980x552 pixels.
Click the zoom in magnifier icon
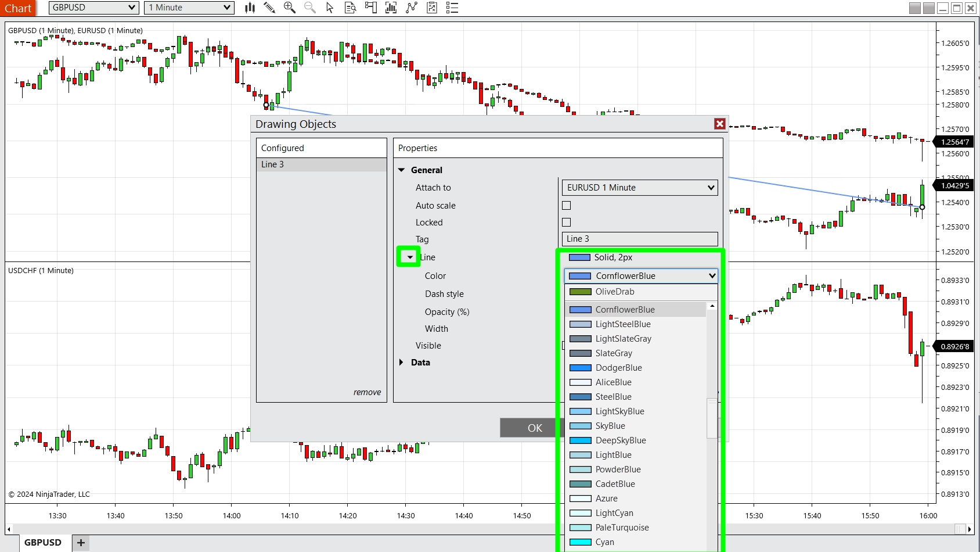pos(289,8)
